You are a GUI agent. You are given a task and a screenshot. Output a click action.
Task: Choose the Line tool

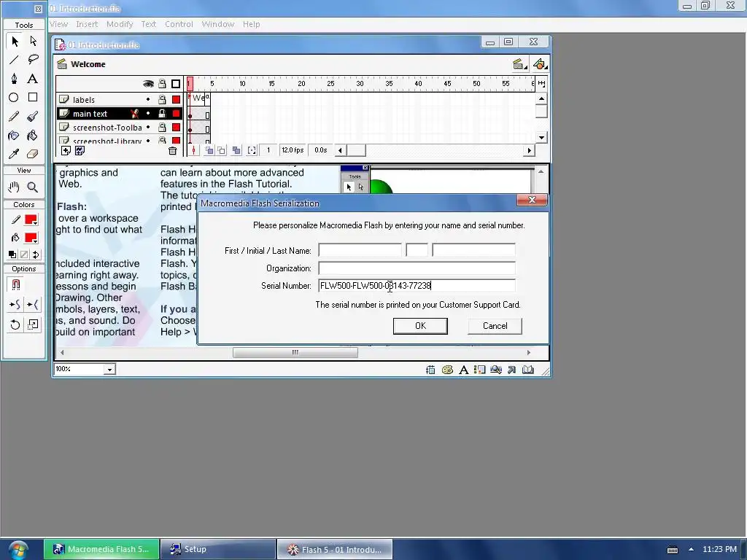click(15, 60)
